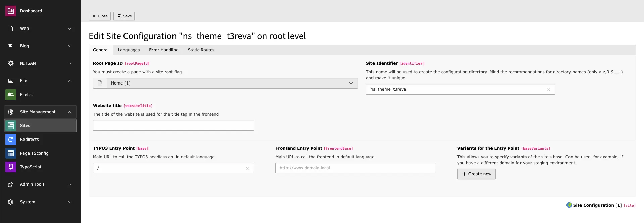
Task: Expand the Blog menu chevron
Action: click(x=70, y=46)
